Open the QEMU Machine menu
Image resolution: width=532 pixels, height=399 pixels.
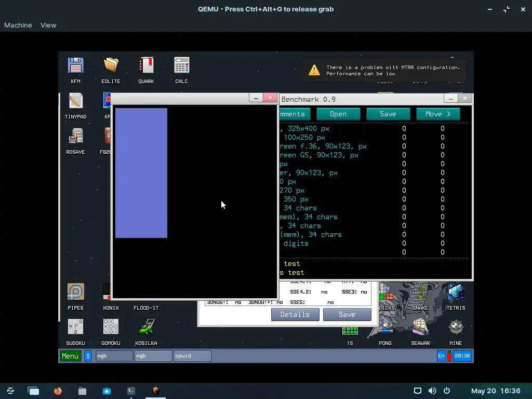[18, 25]
